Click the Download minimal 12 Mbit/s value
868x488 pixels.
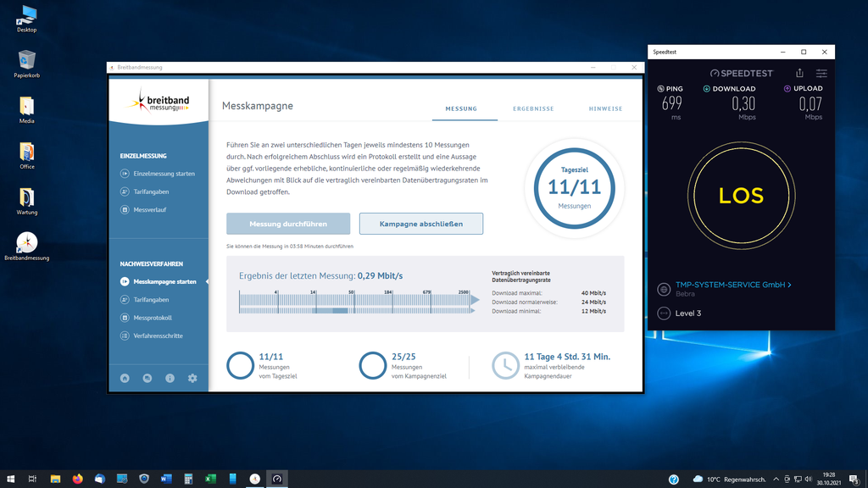point(593,311)
